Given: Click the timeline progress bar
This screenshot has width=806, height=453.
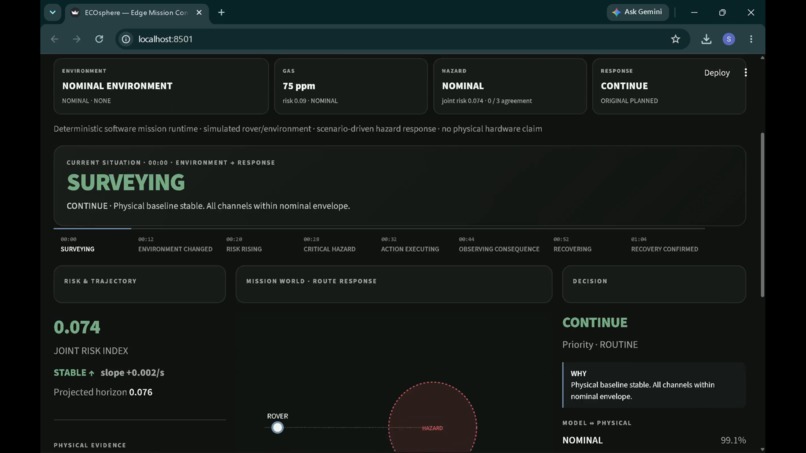Looking at the screenshot, I should [x=379, y=229].
